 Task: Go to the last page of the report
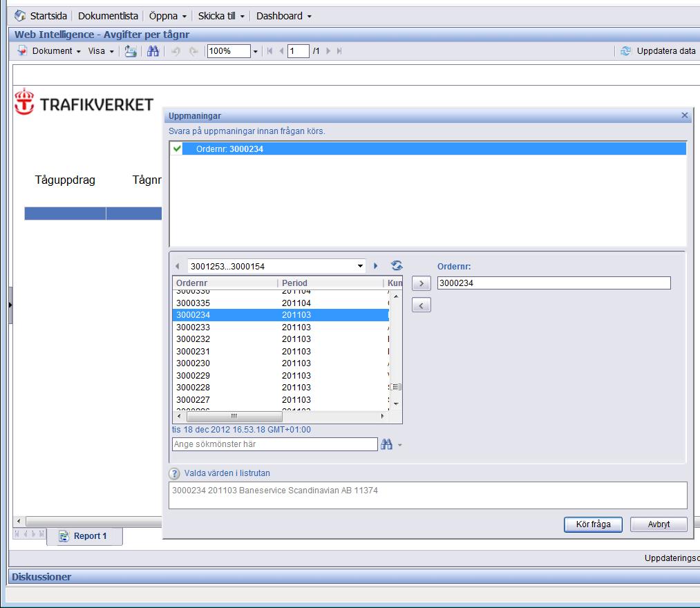[339, 51]
